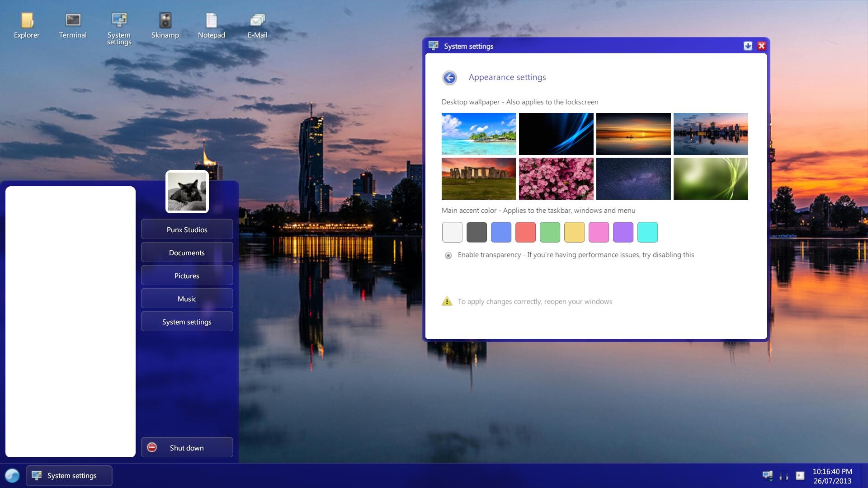Select the Stonehenge wallpaper thumbnail

click(x=479, y=178)
